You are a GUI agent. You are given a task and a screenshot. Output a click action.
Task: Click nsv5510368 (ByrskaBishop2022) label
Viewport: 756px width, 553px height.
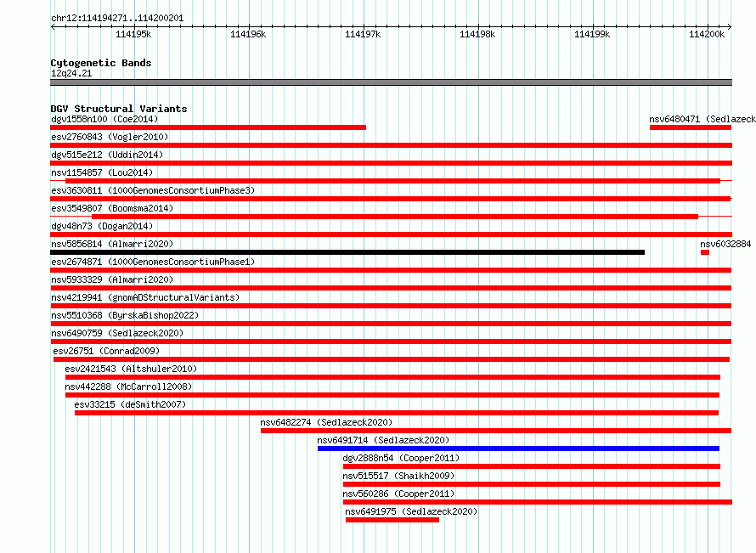click(x=125, y=315)
